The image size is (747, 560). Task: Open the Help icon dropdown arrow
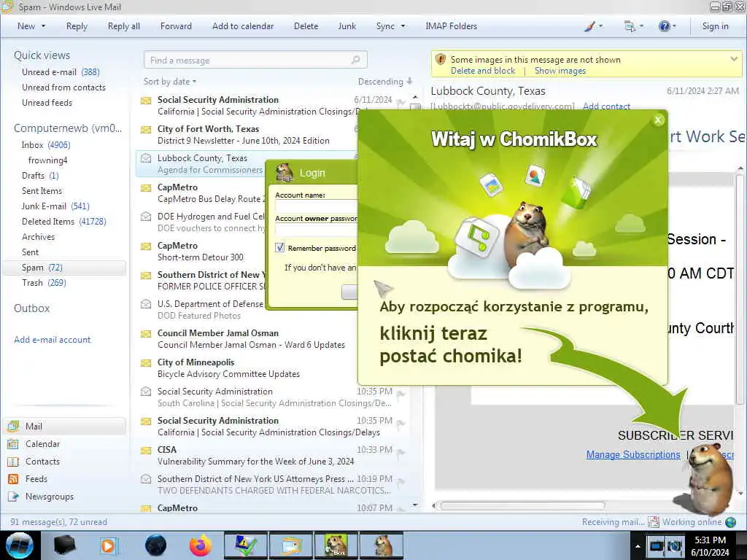(674, 26)
